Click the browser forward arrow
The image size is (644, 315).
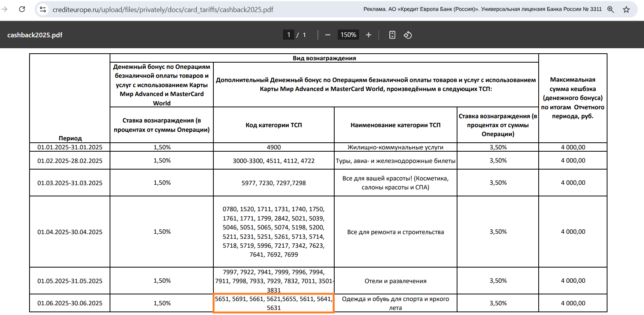pos(5,9)
